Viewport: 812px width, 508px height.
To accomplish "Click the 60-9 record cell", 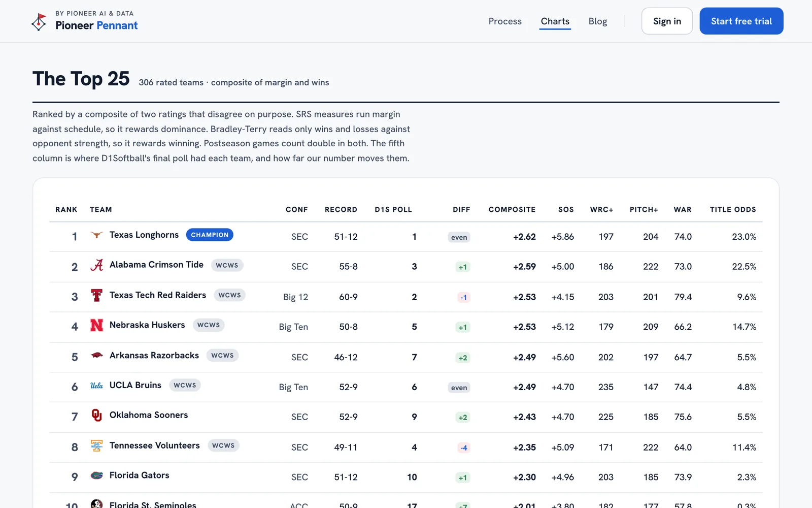I will tap(348, 297).
